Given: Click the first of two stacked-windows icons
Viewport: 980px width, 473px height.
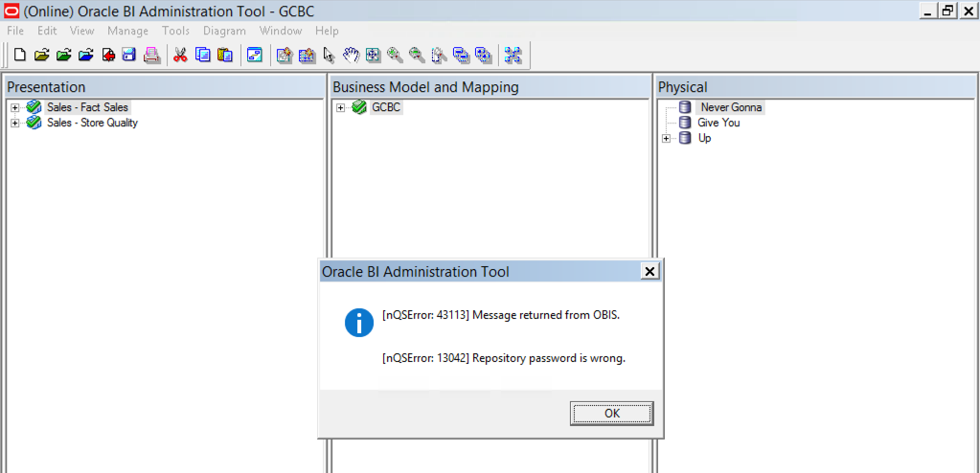Looking at the screenshot, I should tap(461, 55).
